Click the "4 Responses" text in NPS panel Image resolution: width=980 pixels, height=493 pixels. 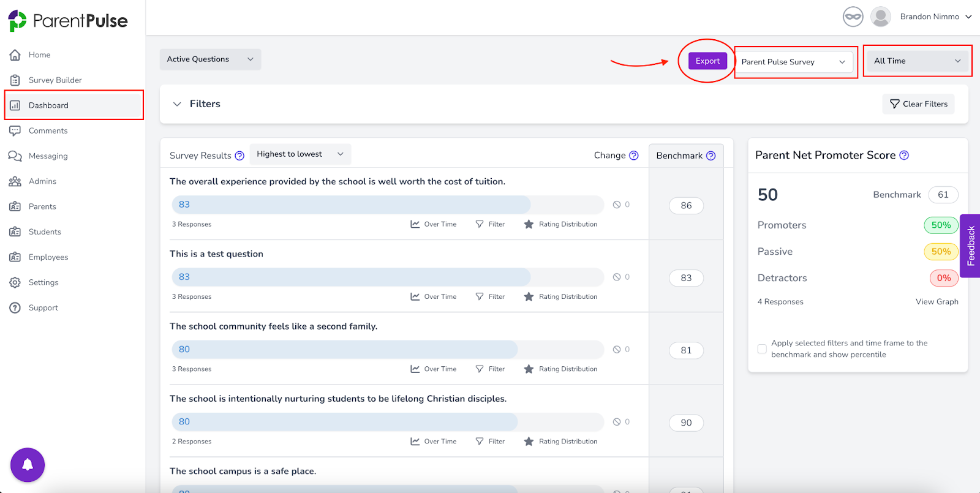[x=780, y=302]
